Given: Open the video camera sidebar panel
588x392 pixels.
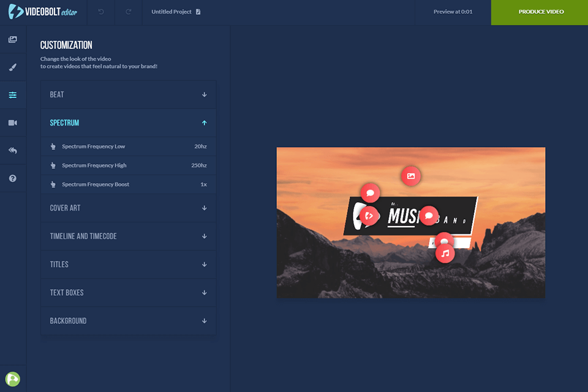Looking at the screenshot, I should pos(13,123).
